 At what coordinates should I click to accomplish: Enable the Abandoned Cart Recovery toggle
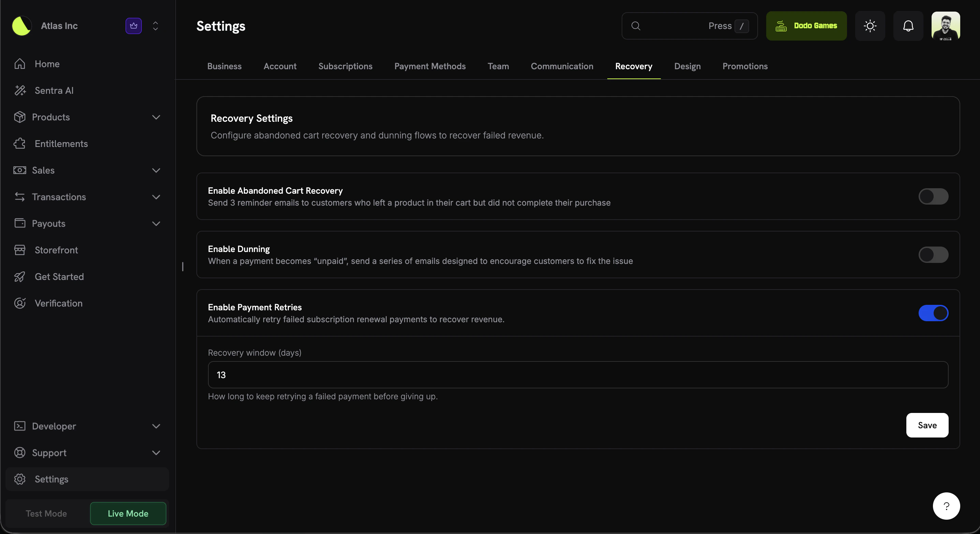933,196
